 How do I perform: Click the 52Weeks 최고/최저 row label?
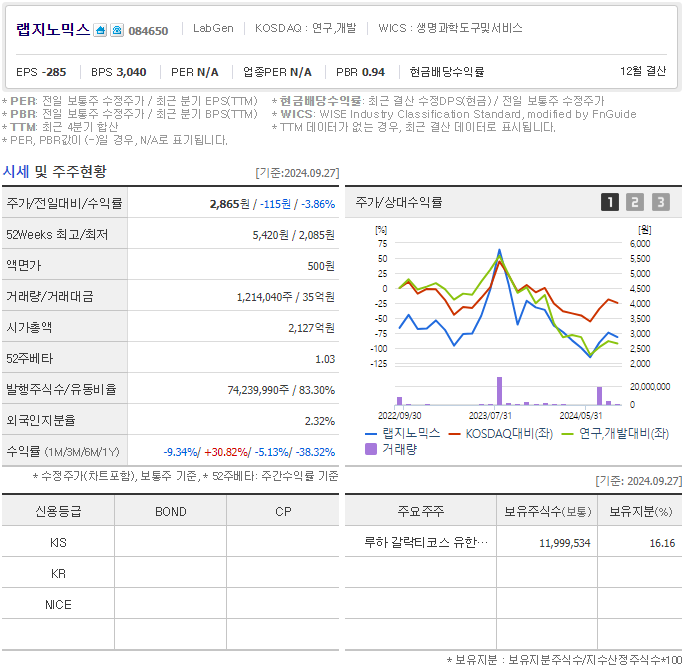pyautogui.click(x=57, y=235)
